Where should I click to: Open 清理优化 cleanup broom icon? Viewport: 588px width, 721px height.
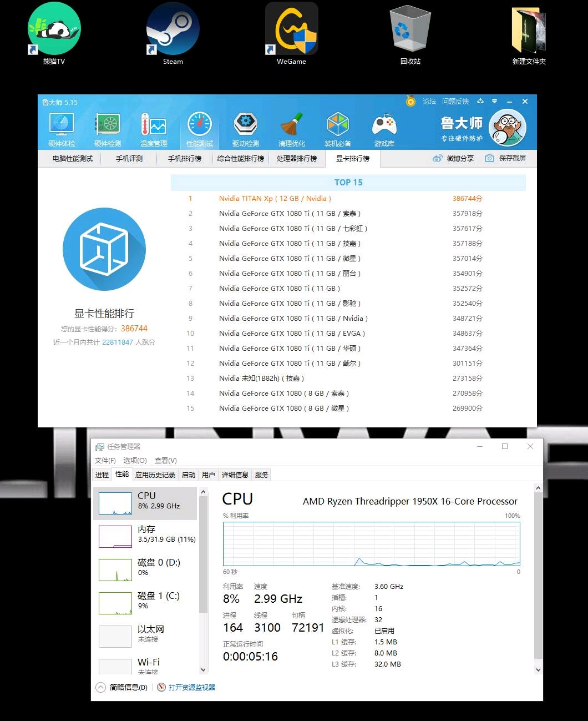click(292, 129)
